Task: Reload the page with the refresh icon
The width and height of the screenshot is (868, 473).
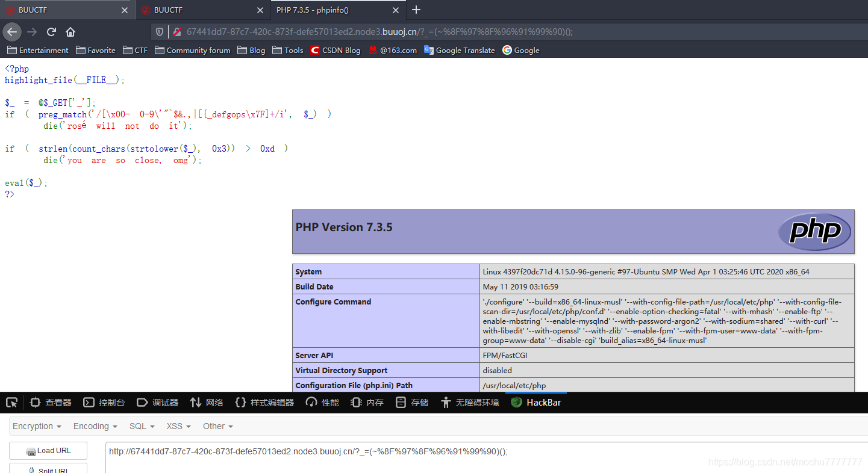Action: pos(51,32)
